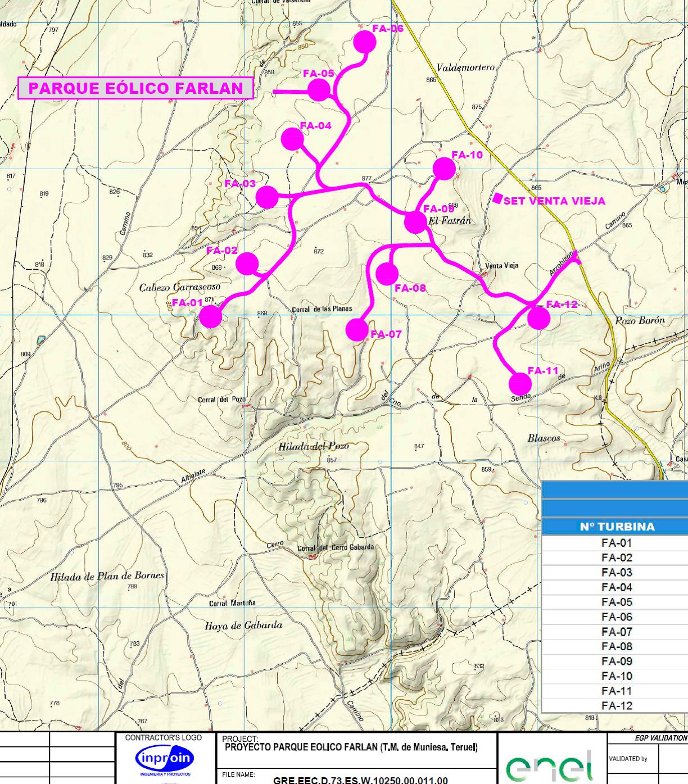Select the FA-01 turbine marker
The image size is (688, 784).
tap(211, 316)
